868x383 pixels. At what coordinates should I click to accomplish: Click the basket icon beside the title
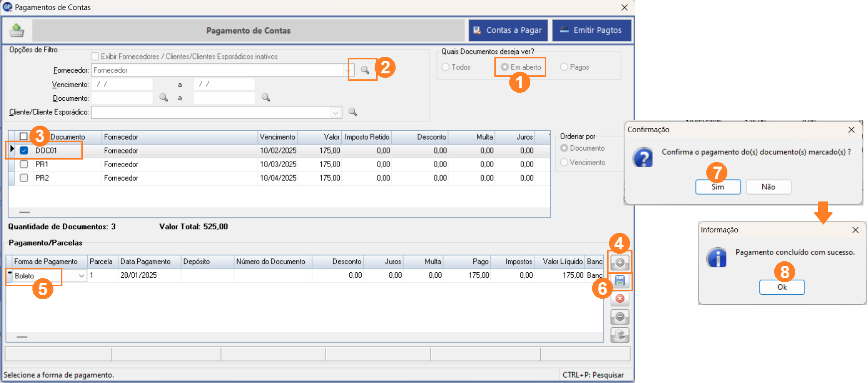(16, 30)
